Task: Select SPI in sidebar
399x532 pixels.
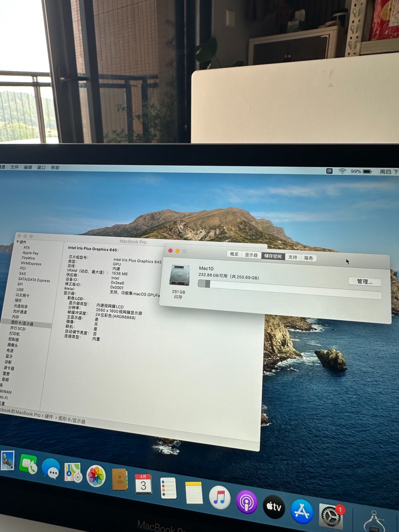Action: coord(20,284)
